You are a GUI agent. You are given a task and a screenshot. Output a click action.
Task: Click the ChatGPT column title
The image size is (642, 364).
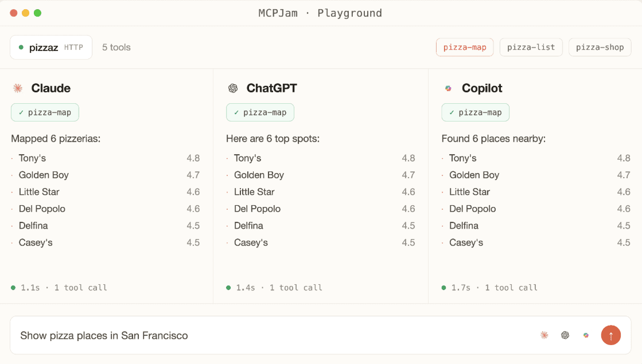click(271, 88)
